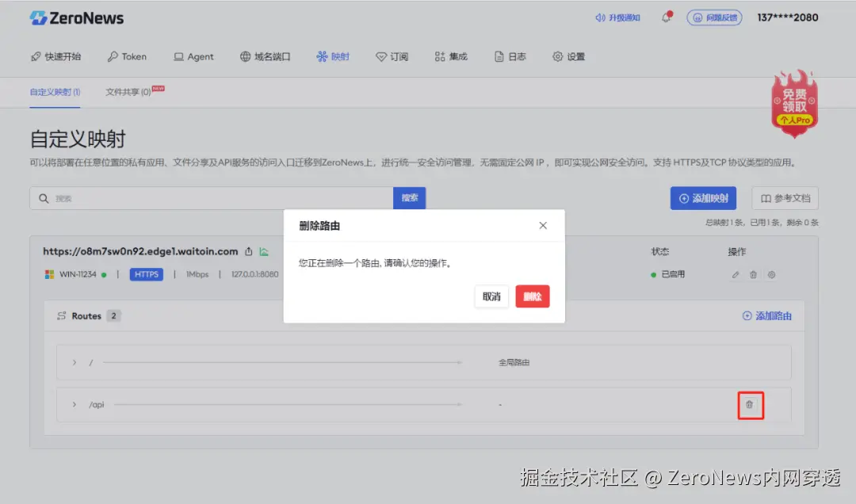856x504 pixels.
Task: Click the free Pro promotion badge
Action: click(x=794, y=103)
